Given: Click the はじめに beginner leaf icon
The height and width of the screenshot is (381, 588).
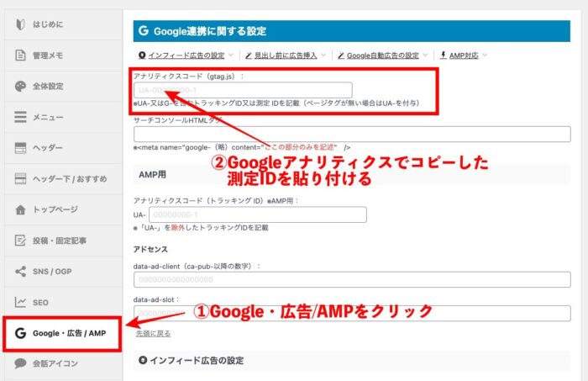Looking at the screenshot, I should pyautogui.click(x=20, y=24).
